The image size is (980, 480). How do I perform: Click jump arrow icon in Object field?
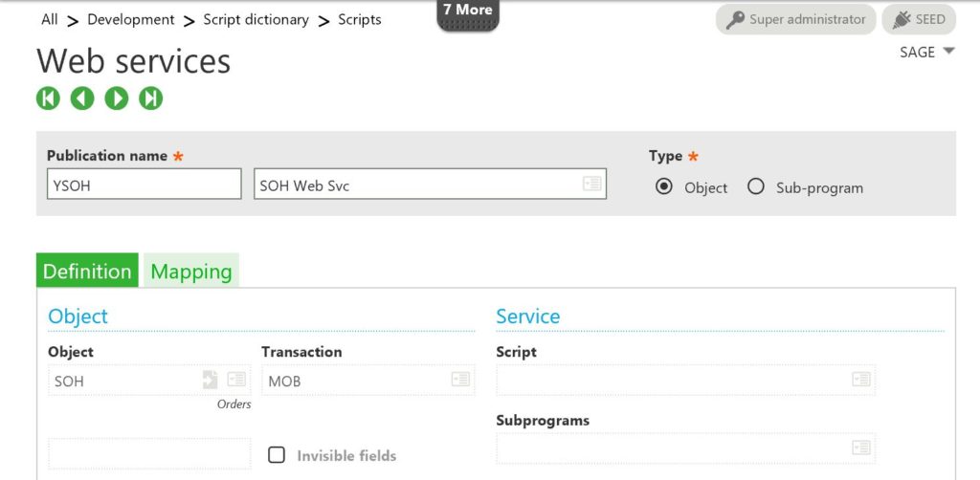(x=210, y=381)
